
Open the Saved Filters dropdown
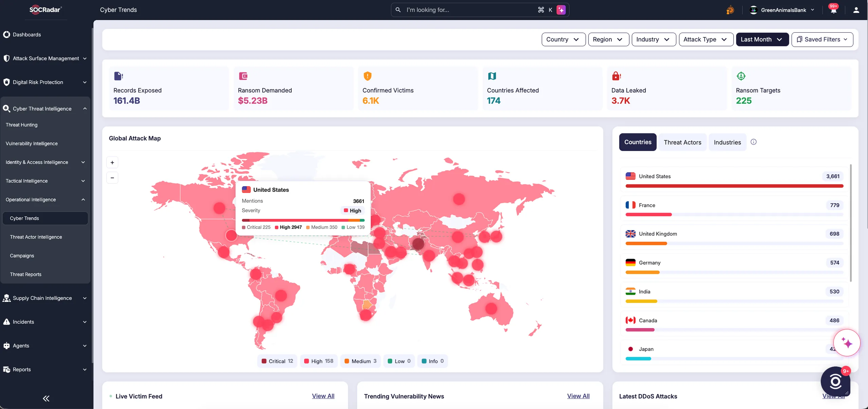(822, 39)
